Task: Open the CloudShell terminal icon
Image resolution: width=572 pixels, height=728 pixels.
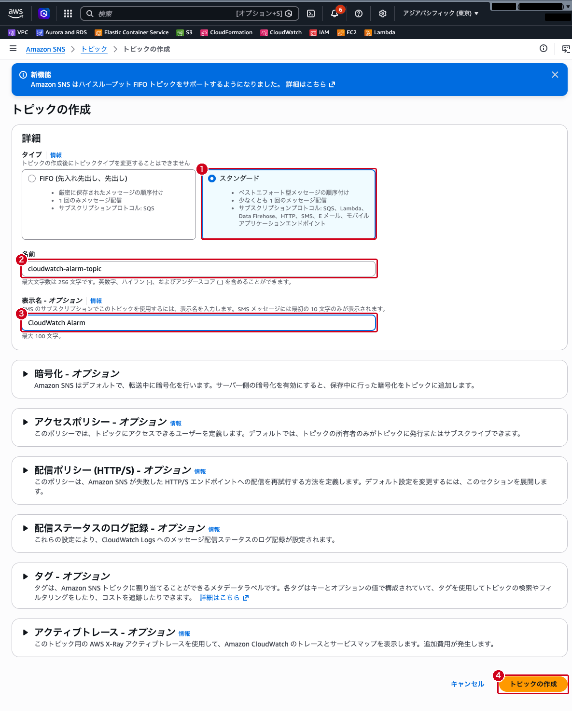Action: tap(311, 14)
